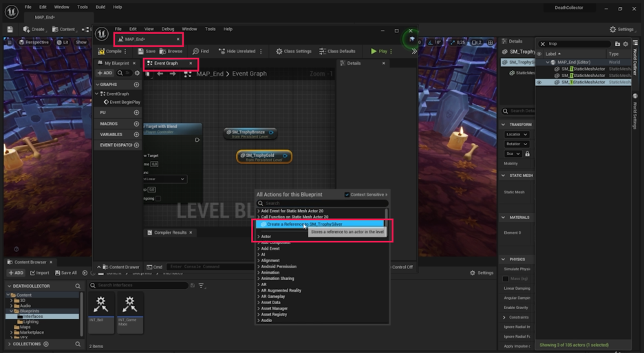Image resolution: width=644 pixels, height=353 pixels.
Task: Open My Blueprint settings gear
Action: [x=137, y=73]
